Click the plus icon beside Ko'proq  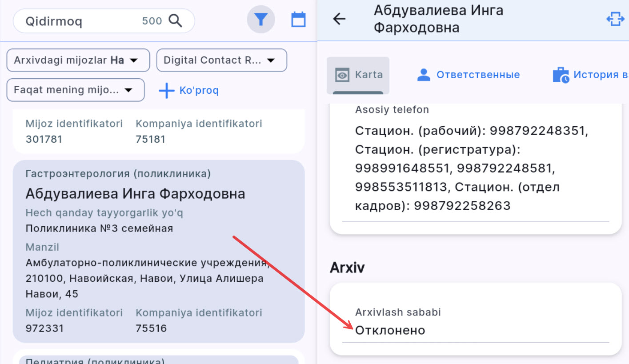coord(166,91)
